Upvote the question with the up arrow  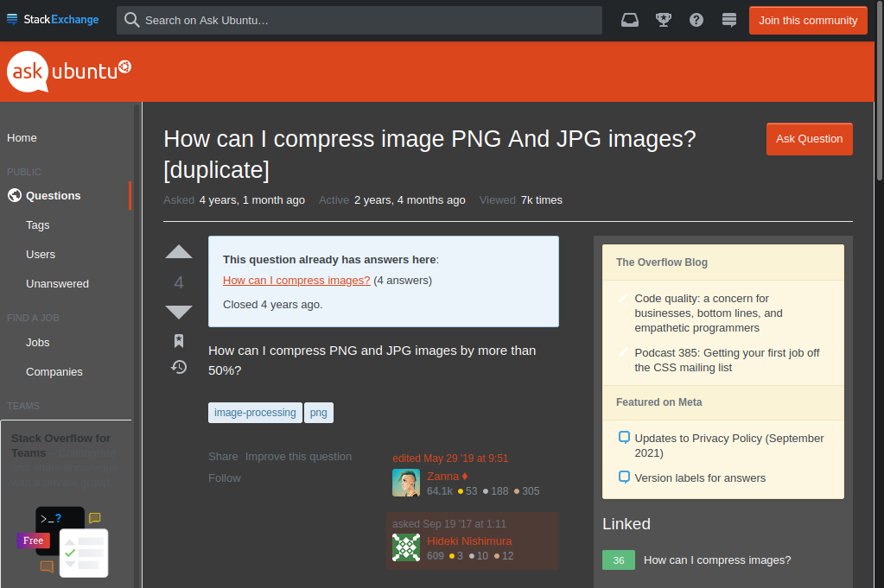[179, 251]
